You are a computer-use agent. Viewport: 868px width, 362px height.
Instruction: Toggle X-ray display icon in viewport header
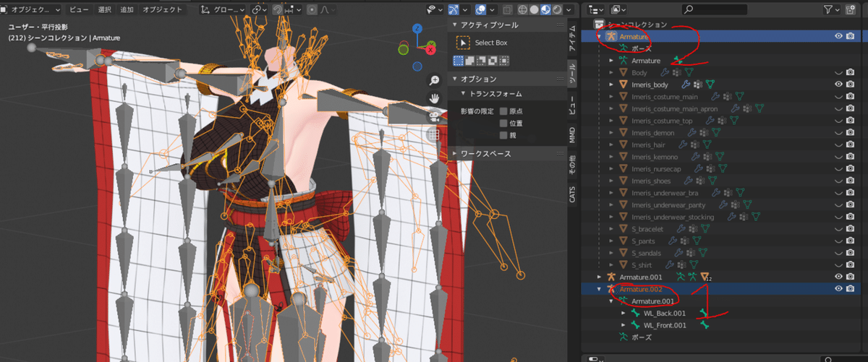[x=508, y=10]
